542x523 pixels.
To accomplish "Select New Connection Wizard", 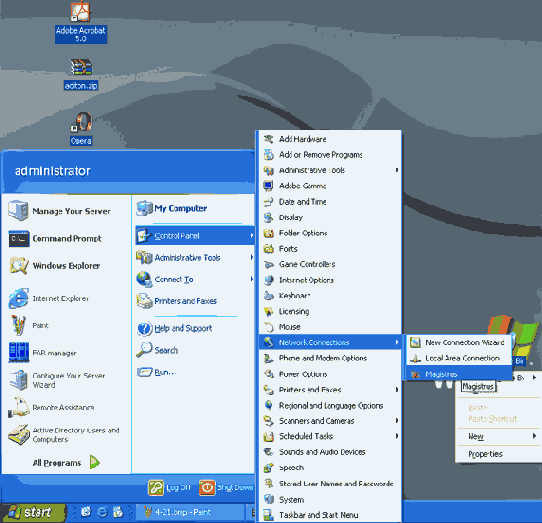I will (459, 342).
